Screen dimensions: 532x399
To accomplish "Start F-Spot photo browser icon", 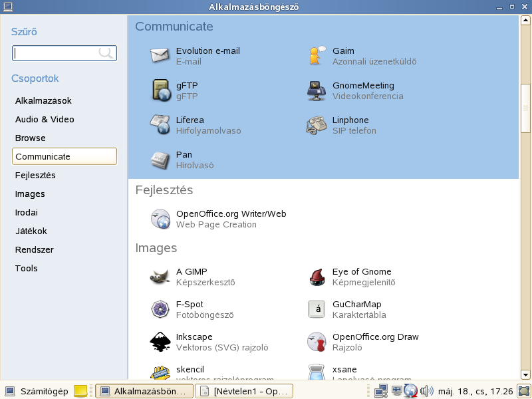I will [x=160, y=309].
